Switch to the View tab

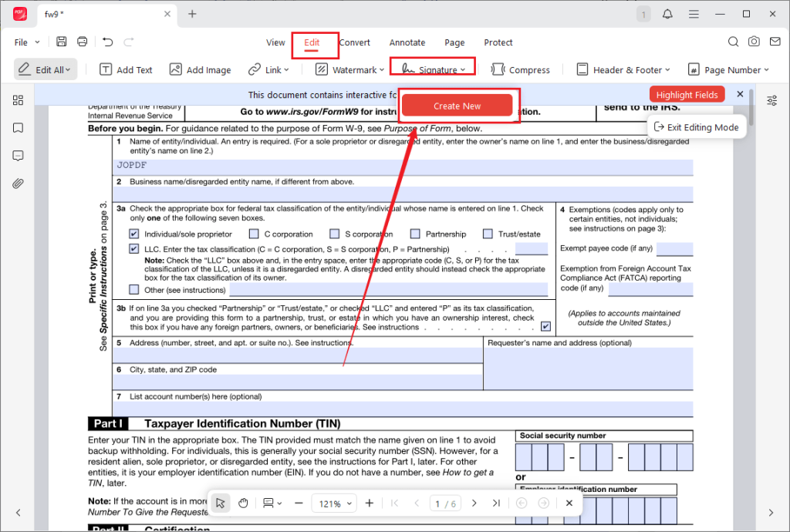point(275,42)
